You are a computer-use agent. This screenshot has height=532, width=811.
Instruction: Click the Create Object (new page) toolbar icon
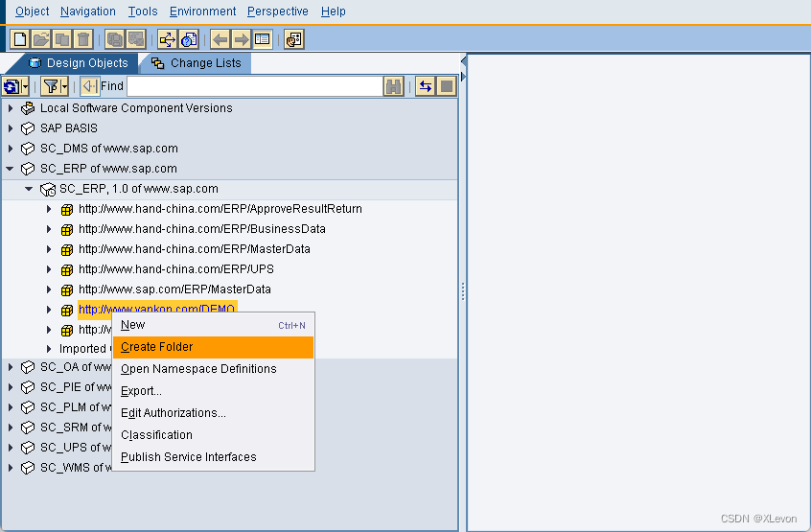[x=20, y=39]
